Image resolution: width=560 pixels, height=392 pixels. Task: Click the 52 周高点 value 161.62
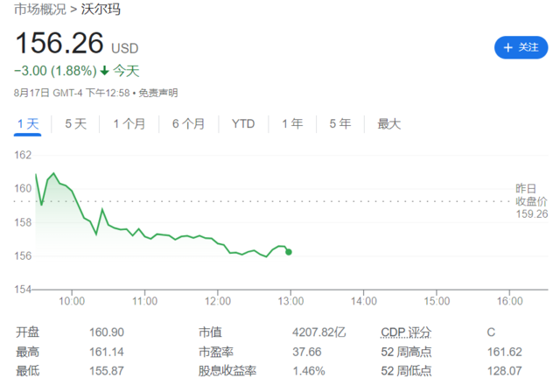[x=503, y=352]
